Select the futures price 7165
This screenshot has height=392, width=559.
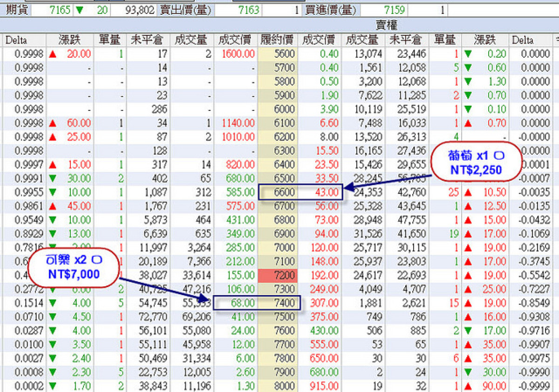click(x=59, y=10)
